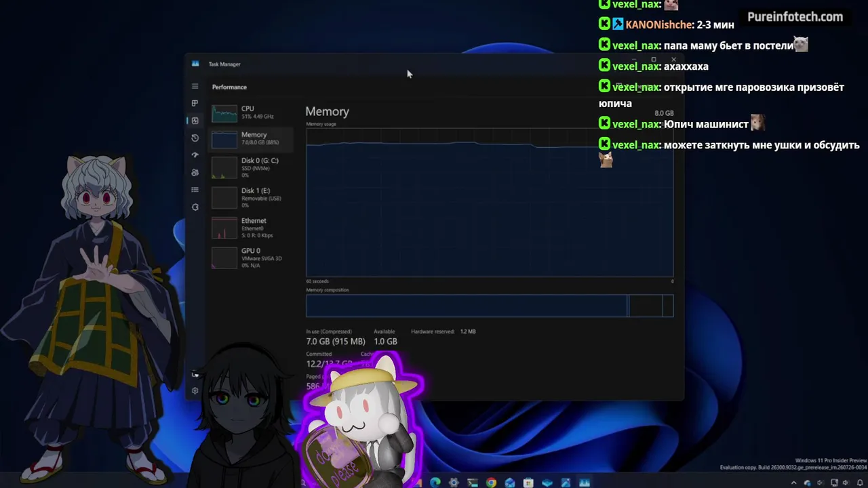Click the CPU usage mini graph thumbnail
This screenshot has height=488, width=868.
tap(224, 113)
